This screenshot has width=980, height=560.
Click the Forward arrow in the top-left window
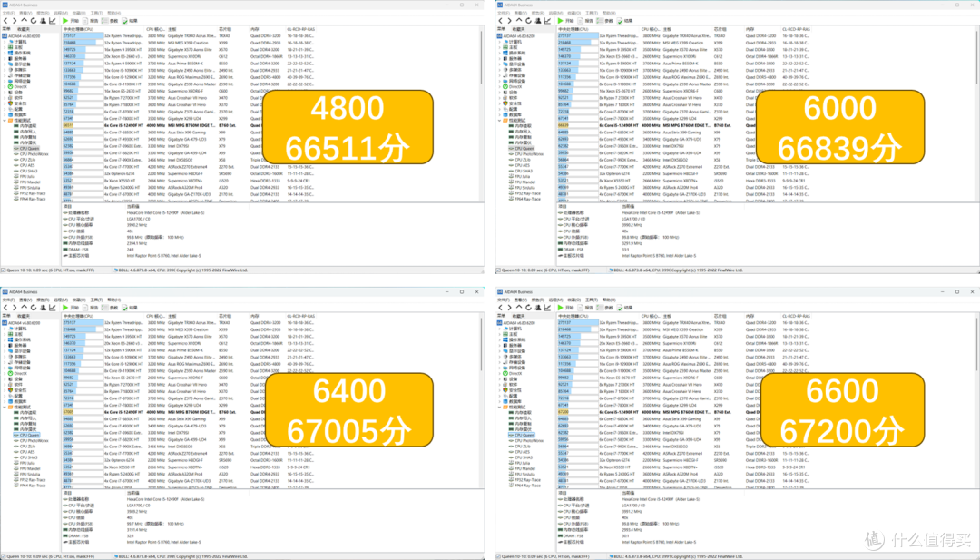[x=15, y=21]
